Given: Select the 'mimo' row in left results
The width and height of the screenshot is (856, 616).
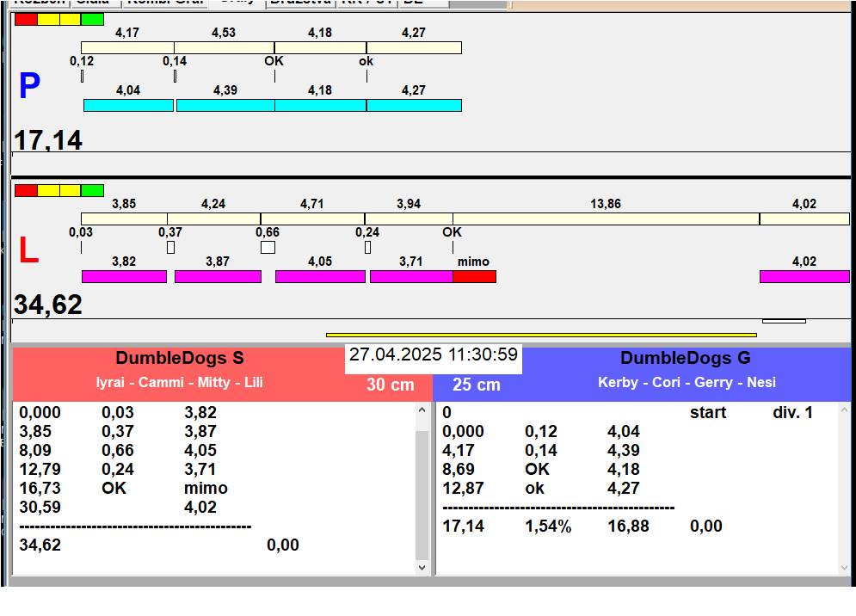Looking at the screenshot, I should [206, 488].
